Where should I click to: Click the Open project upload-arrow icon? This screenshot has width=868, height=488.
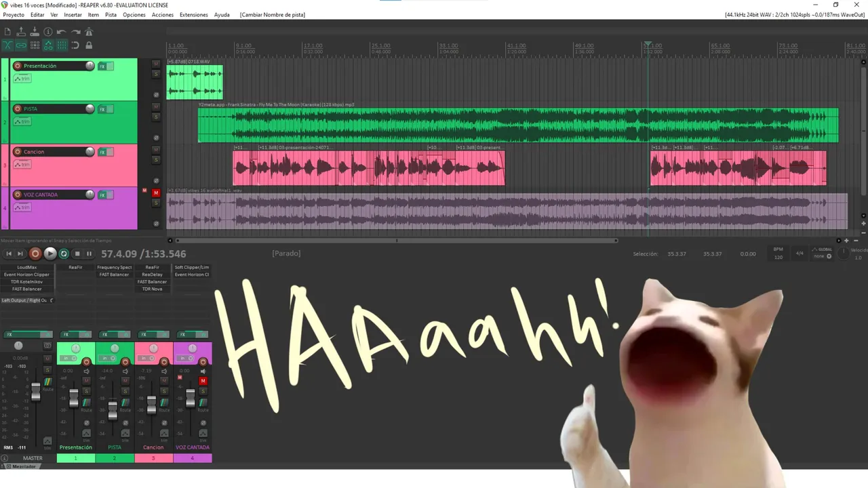tap(21, 32)
